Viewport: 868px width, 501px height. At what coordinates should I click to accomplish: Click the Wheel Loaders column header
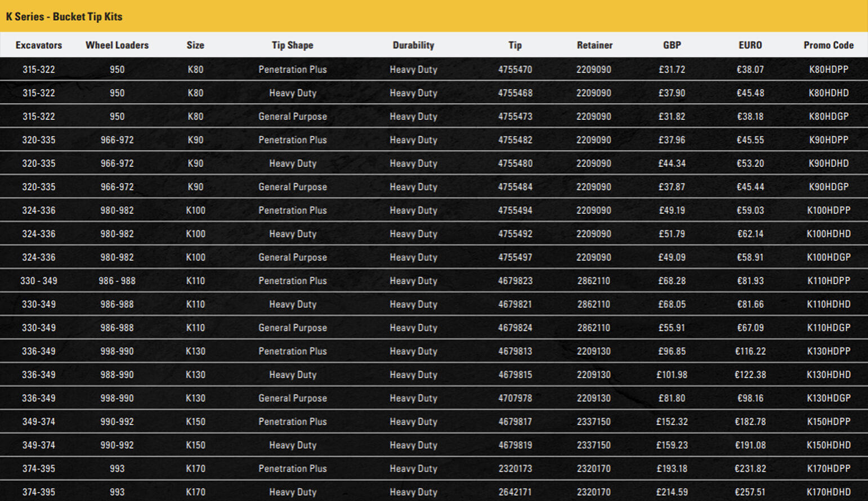[x=117, y=45]
